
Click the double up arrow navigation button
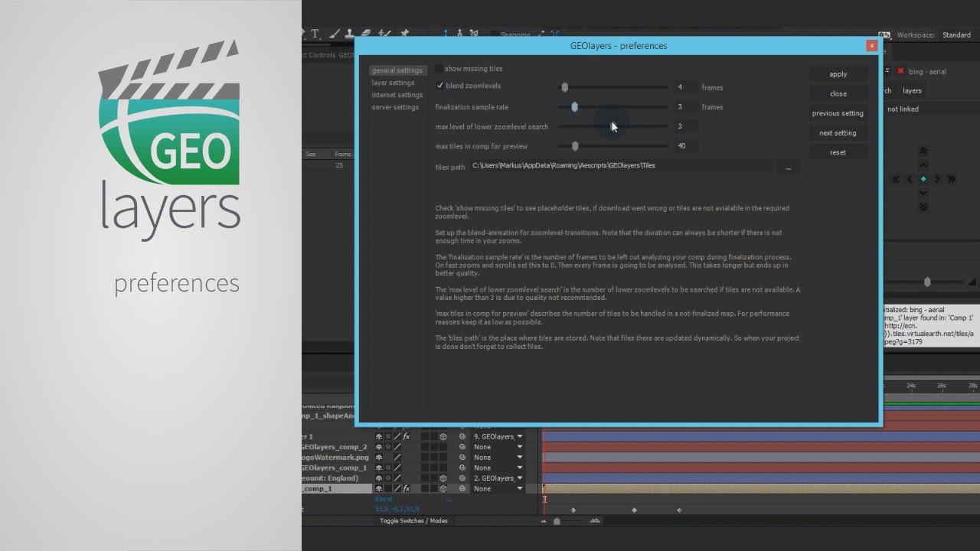tap(923, 151)
